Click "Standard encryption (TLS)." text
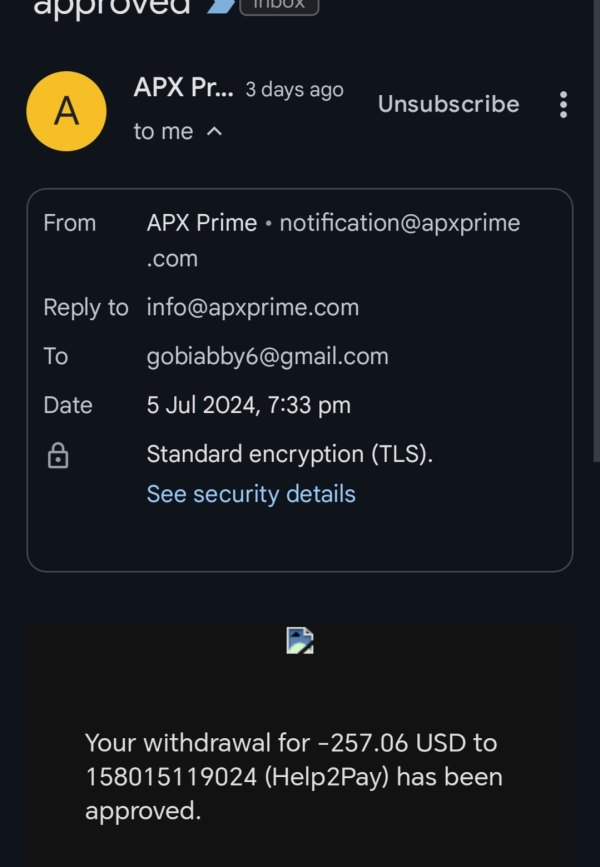The height and width of the screenshot is (867, 600). pyautogui.click(x=290, y=454)
